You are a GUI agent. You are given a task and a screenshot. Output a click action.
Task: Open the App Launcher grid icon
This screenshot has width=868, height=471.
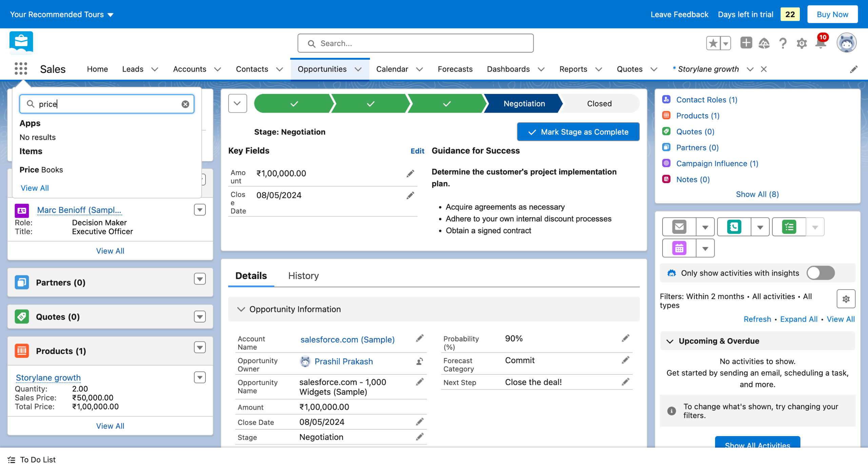(x=21, y=69)
